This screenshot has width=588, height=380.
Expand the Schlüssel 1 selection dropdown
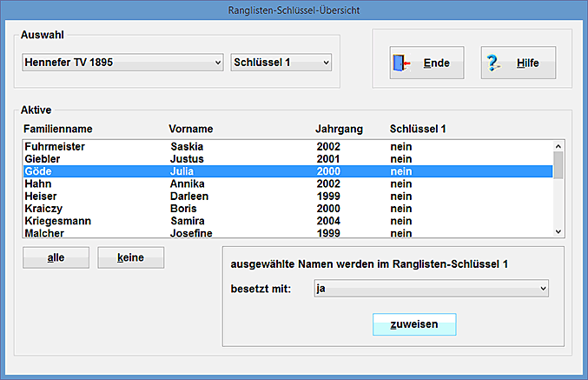click(281, 63)
